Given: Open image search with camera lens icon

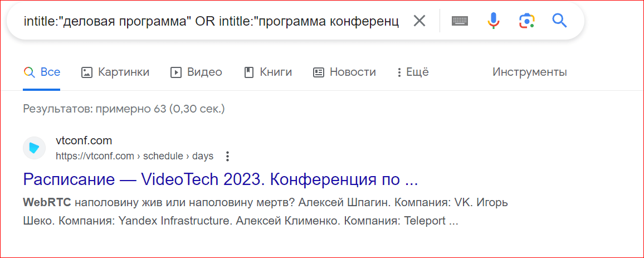Looking at the screenshot, I should 526,21.
